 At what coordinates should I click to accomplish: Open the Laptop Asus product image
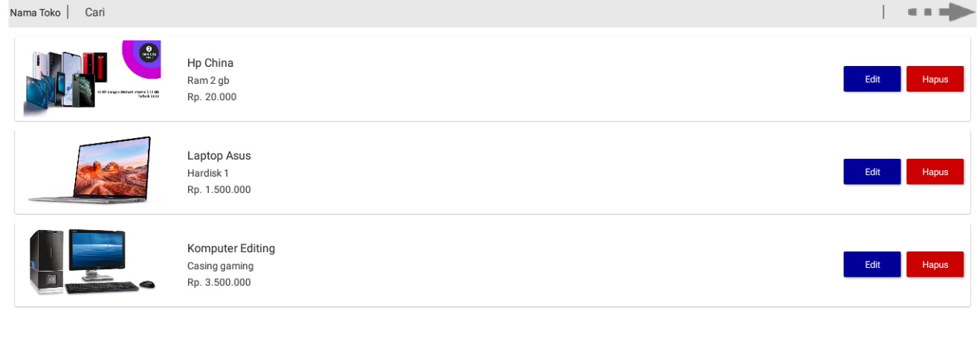(91, 170)
